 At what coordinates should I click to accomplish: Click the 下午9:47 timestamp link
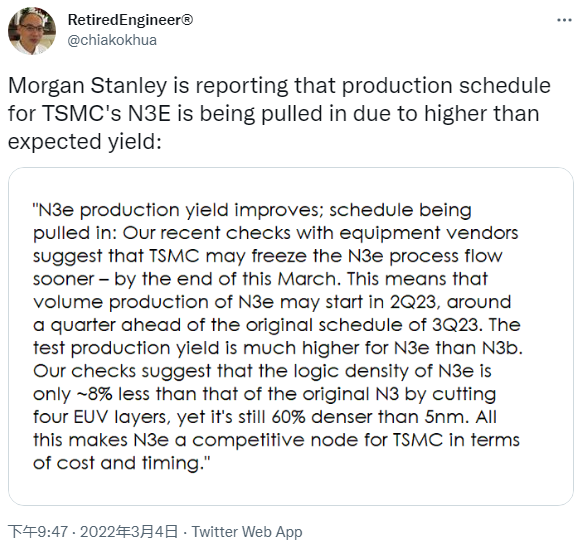click(x=38, y=532)
